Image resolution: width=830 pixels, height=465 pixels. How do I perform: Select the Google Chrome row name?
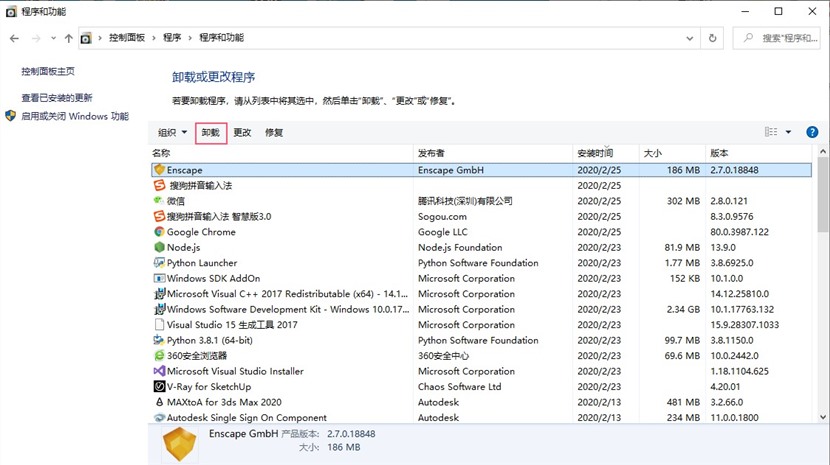pyautogui.click(x=201, y=232)
